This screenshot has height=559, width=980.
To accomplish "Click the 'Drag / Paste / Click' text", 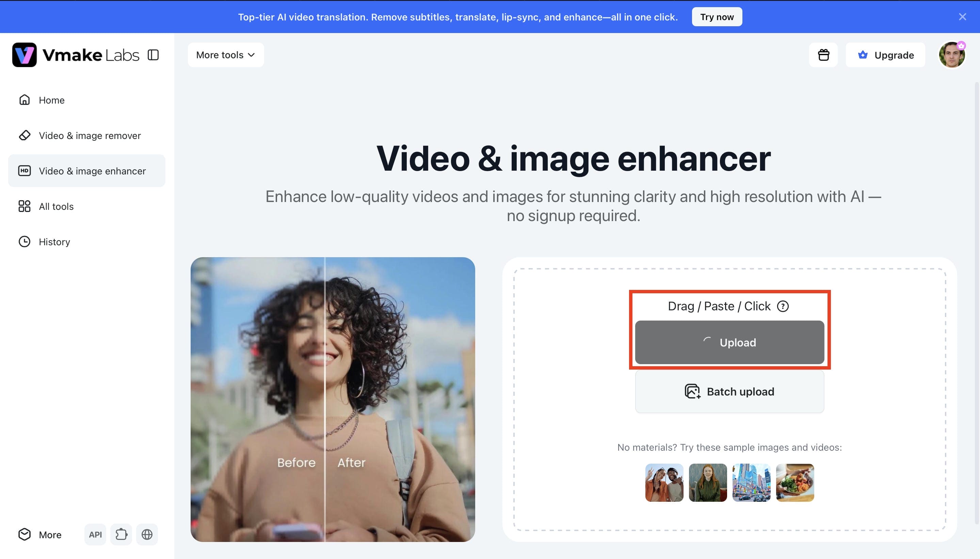I will click(x=719, y=306).
